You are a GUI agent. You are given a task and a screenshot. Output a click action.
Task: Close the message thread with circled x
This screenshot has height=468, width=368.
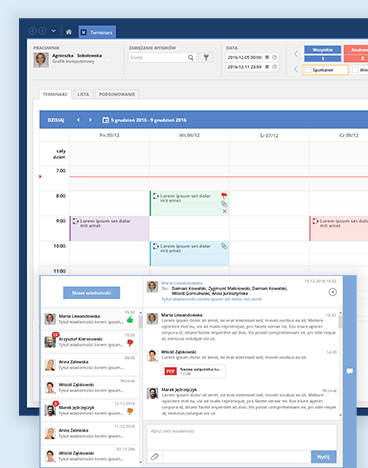332,292
